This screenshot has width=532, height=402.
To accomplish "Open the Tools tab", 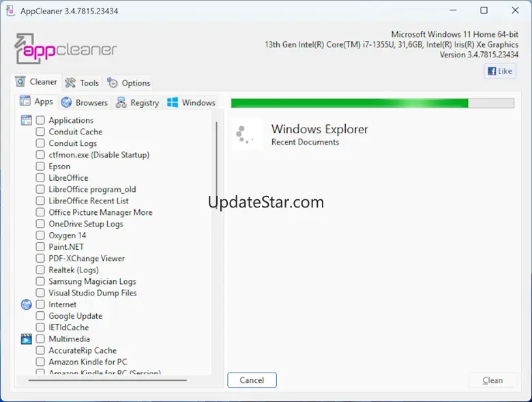I will (82, 83).
